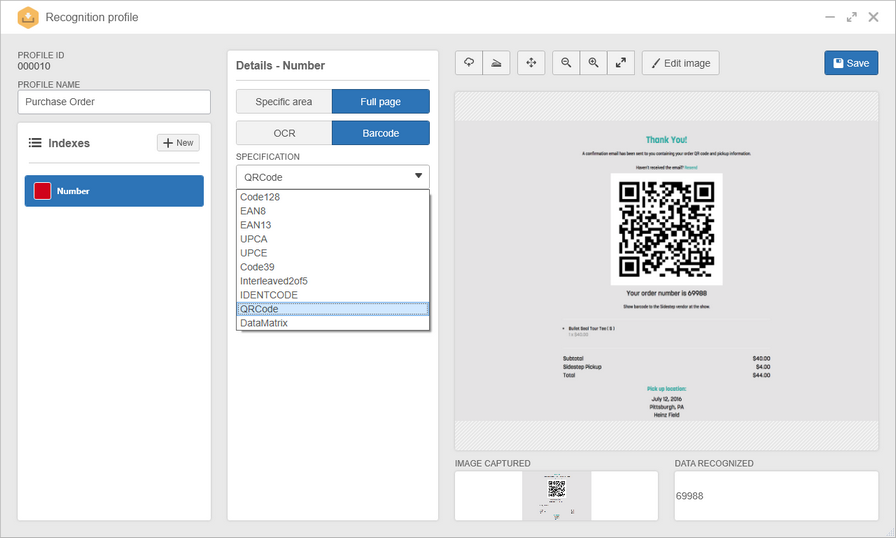Choose DataMatrix from the specification list
This screenshot has height=538, width=896.
333,323
